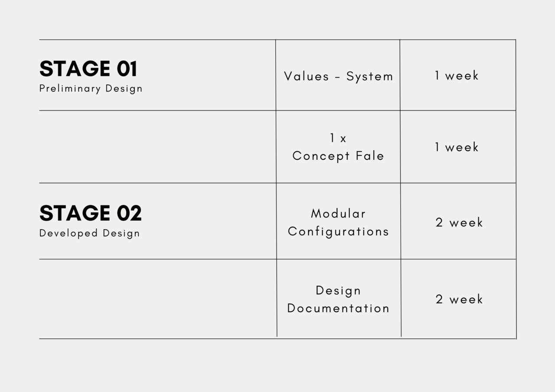Click the word "Values" in the table
This screenshot has width=555, height=392.
click(307, 76)
